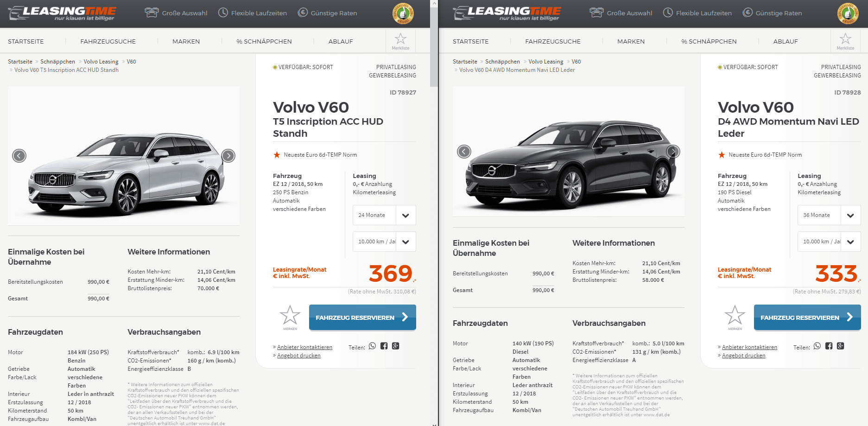
Task: Click the eKomi seal badge in left header
Action: click(x=403, y=13)
